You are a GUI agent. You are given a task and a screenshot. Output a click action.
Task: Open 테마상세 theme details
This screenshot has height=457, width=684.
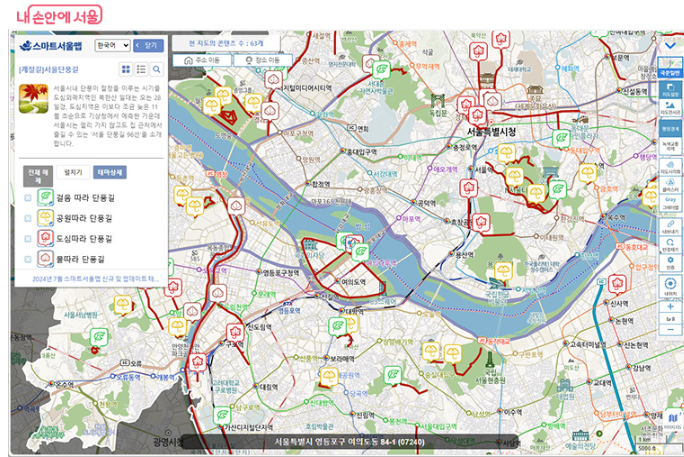tap(109, 173)
